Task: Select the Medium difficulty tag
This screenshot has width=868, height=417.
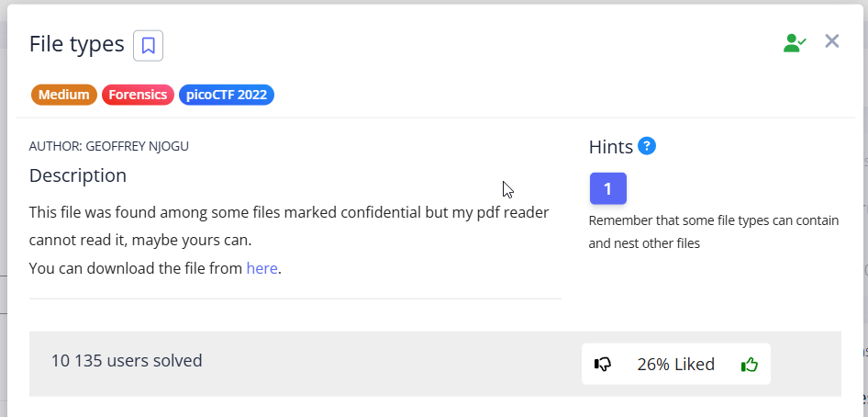Action: click(x=63, y=95)
